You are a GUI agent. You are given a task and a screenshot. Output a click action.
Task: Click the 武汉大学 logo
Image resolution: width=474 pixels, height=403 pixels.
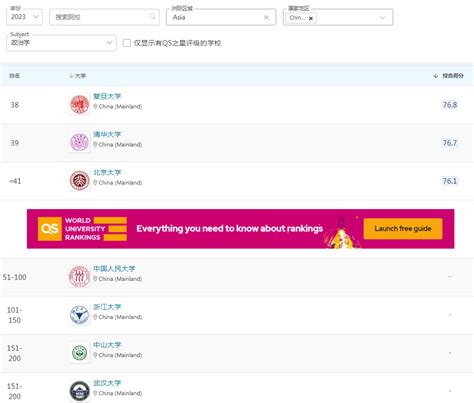click(79, 391)
